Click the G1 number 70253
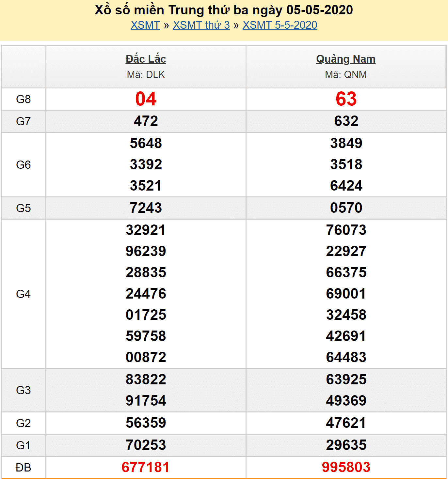Screen dimensions: 448x479 click(146, 445)
